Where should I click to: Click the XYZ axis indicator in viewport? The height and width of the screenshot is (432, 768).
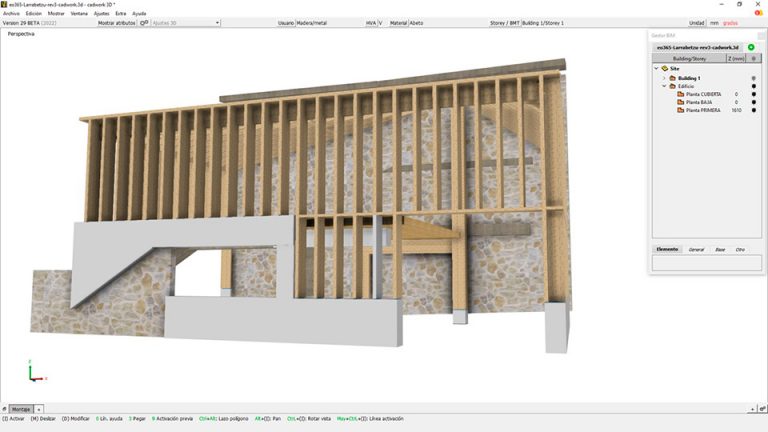coord(36,371)
